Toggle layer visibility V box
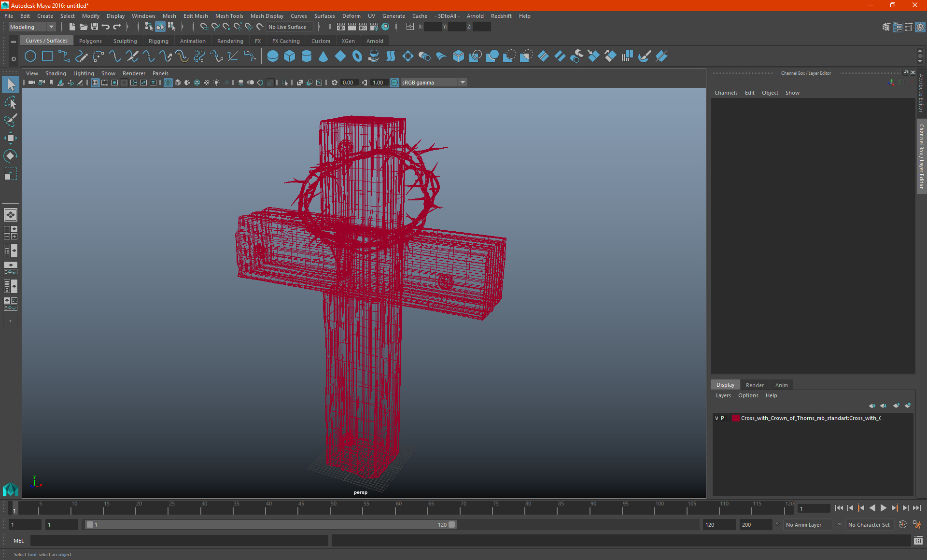This screenshot has width=927, height=560. pos(716,419)
